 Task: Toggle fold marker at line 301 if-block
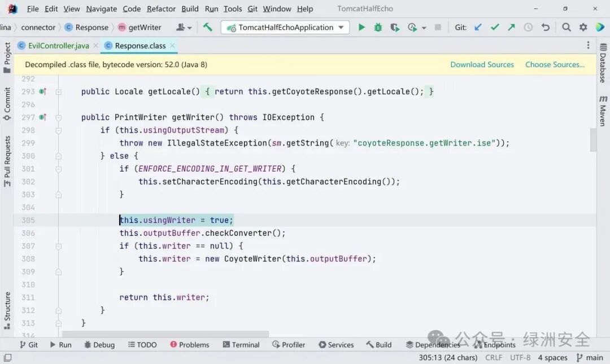tap(58, 169)
